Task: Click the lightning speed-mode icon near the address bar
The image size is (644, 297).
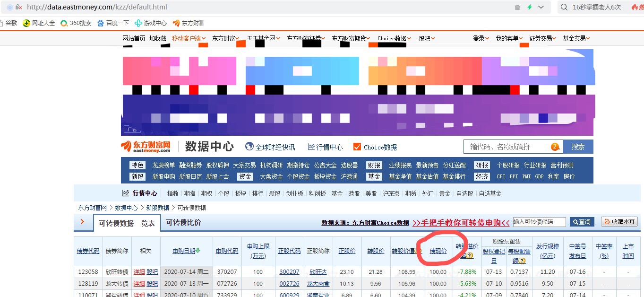Action: (529, 6)
